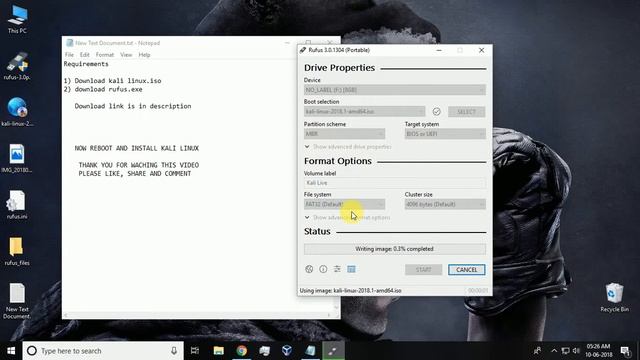This screenshot has height=360, width=640.
Task: Click the taskbar clock and date
Action: point(598,351)
